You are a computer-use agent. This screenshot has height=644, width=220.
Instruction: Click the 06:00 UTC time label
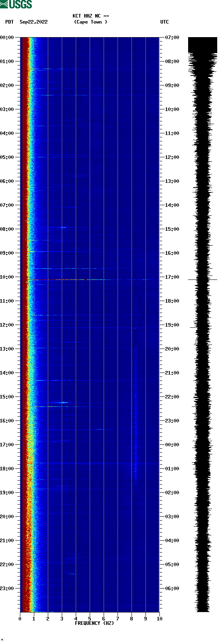172,589
